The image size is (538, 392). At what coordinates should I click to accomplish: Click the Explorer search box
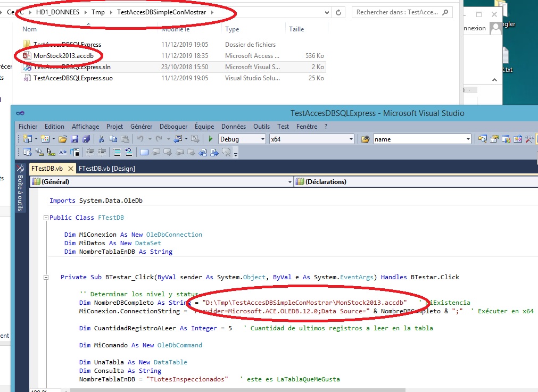point(402,12)
